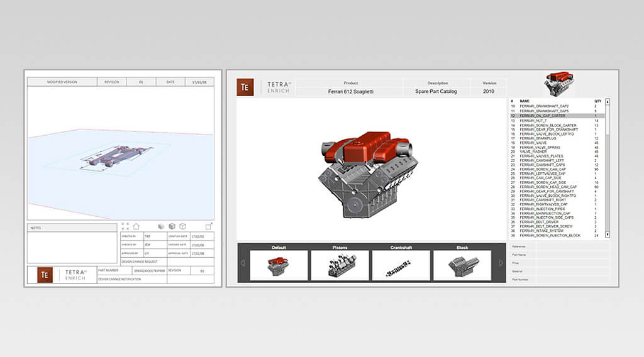Image resolution: width=644 pixels, height=357 pixels.
Task: Click the Te logo in the drawing title block
Action: tap(45, 275)
